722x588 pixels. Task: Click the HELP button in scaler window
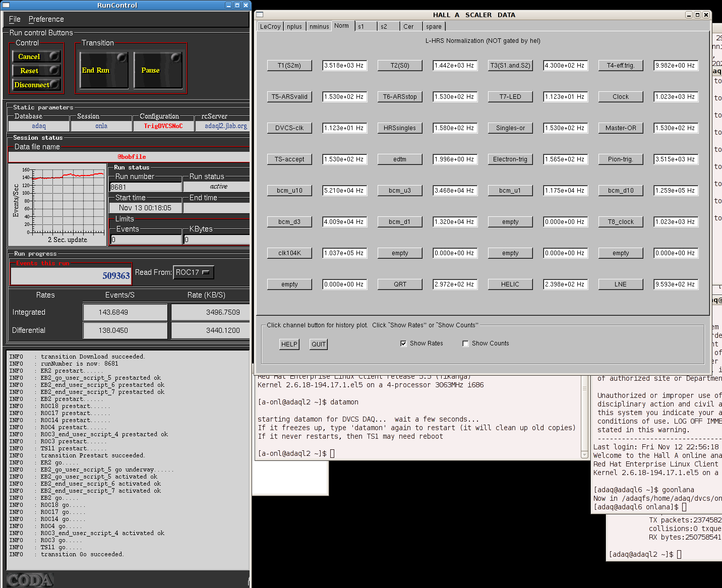coord(289,344)
